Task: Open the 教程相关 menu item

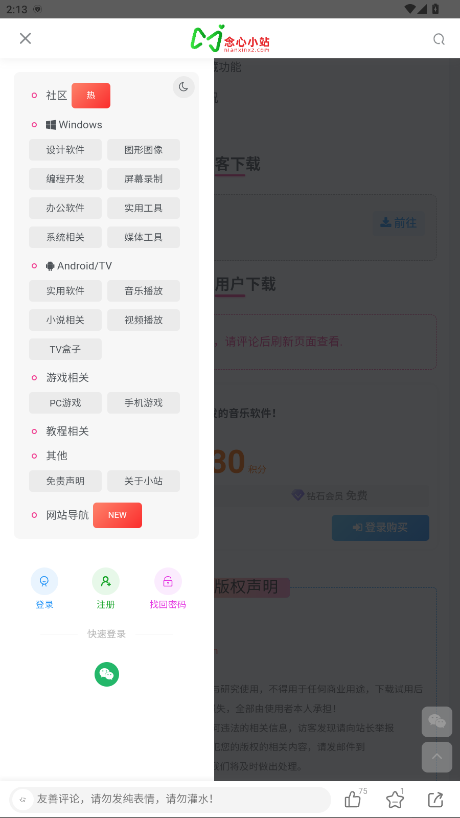Action: 67,431
